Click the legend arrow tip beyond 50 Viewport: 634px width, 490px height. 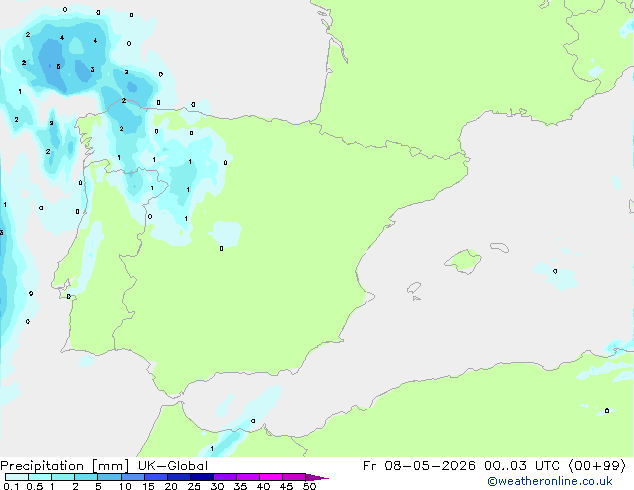[x=318, y=477]
